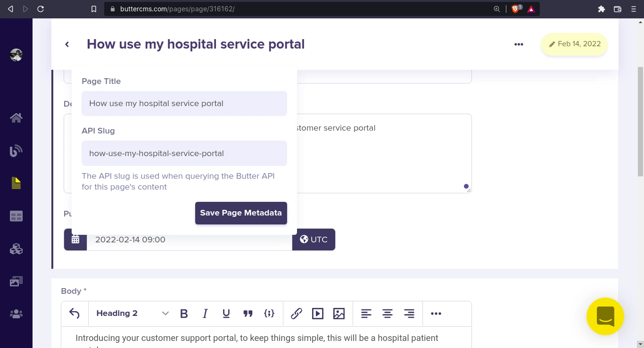Screen dimensions: 644x348
Task: Click the page vertical scrollbar
Action: [x=640, y=122]
